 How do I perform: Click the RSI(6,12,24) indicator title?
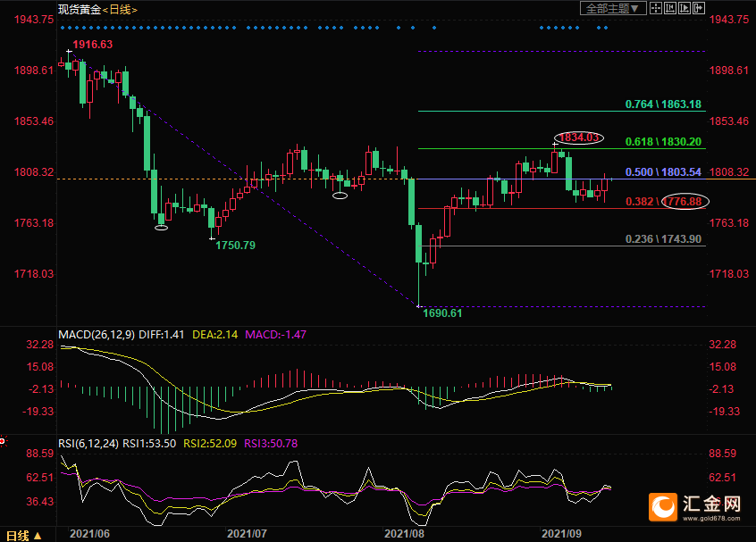tap(88, 443)
